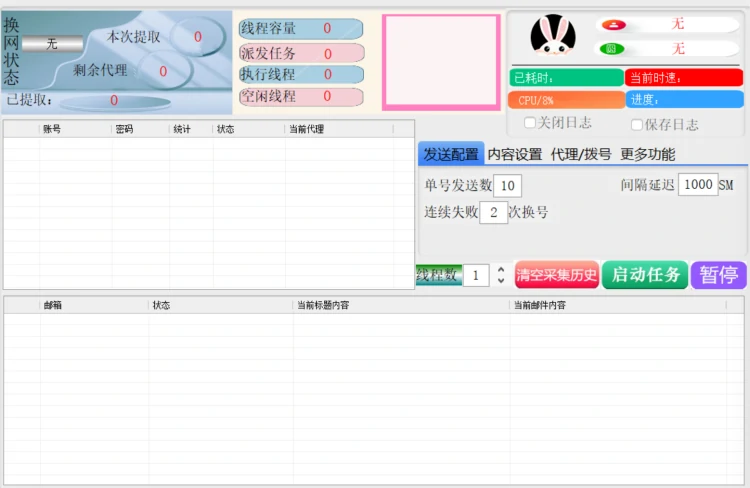The height and width of the screenshot is (488, 750).
Task: Click the 无 text beside red icon
Action: [x=678, y=23]
